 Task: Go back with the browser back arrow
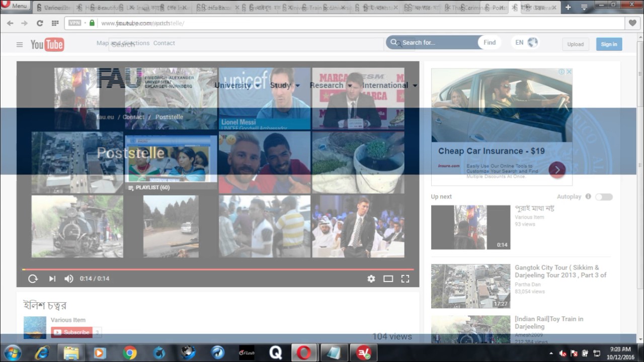coord(11,23)
